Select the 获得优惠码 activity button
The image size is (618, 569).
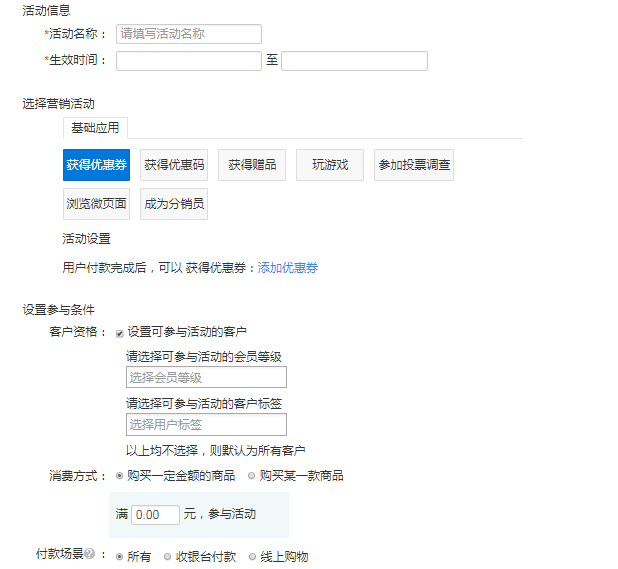point(174,165)
